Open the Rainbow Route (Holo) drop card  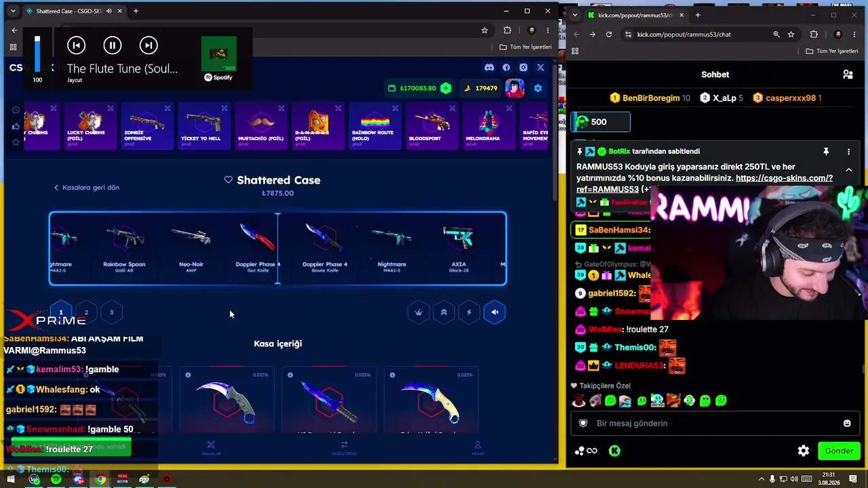click(375, 126)
